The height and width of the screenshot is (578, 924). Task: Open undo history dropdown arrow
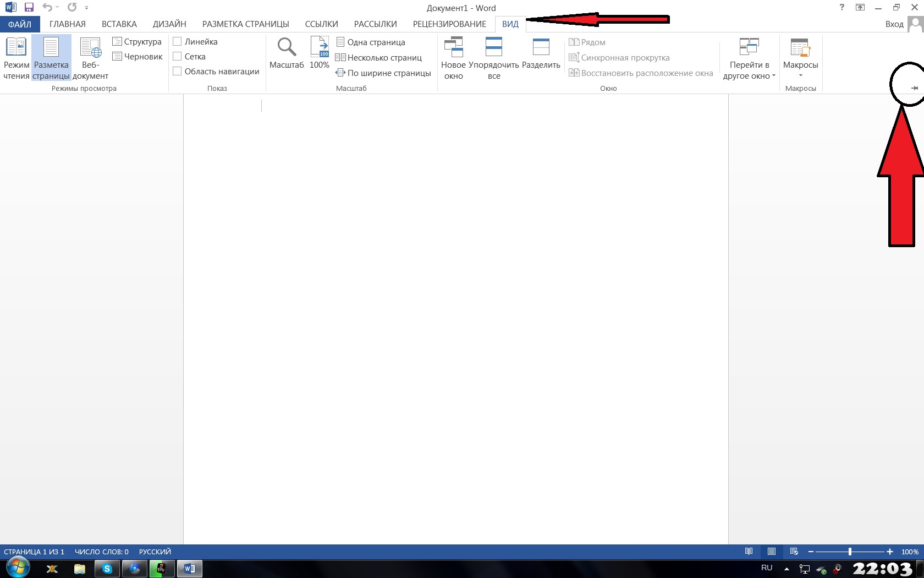57,8
